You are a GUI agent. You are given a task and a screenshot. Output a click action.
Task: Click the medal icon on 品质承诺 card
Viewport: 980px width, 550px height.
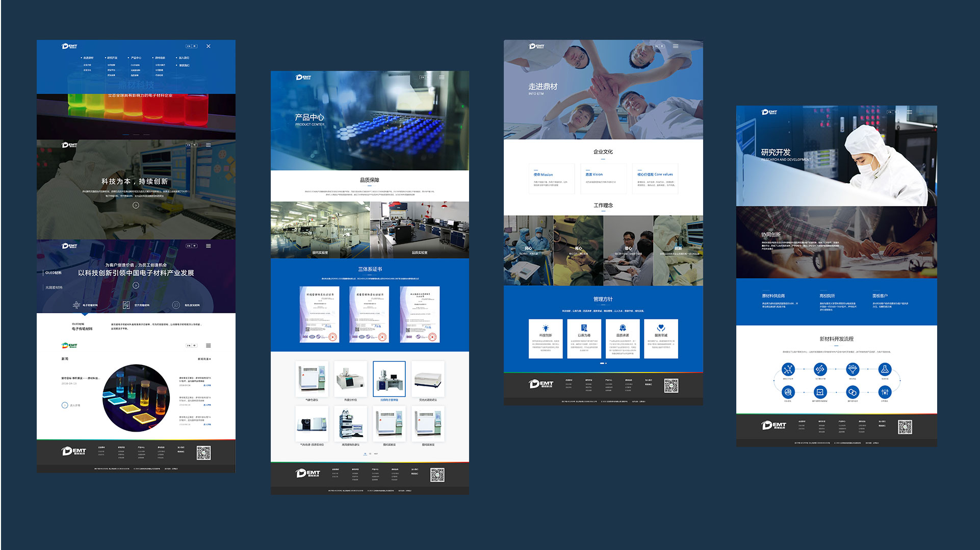coord(623,328)
